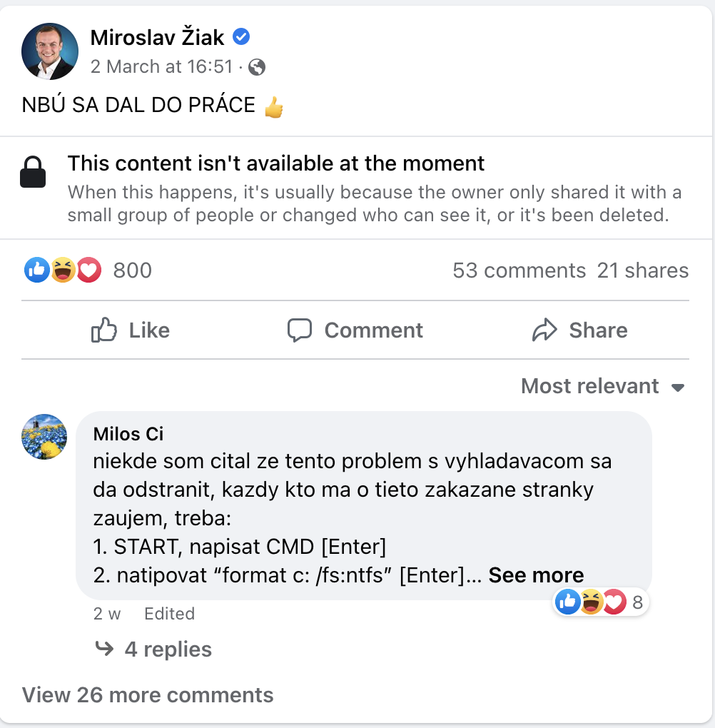715x728 pixels.
Task: Click the public globe audience icon
Action: (x=257, y=67)
